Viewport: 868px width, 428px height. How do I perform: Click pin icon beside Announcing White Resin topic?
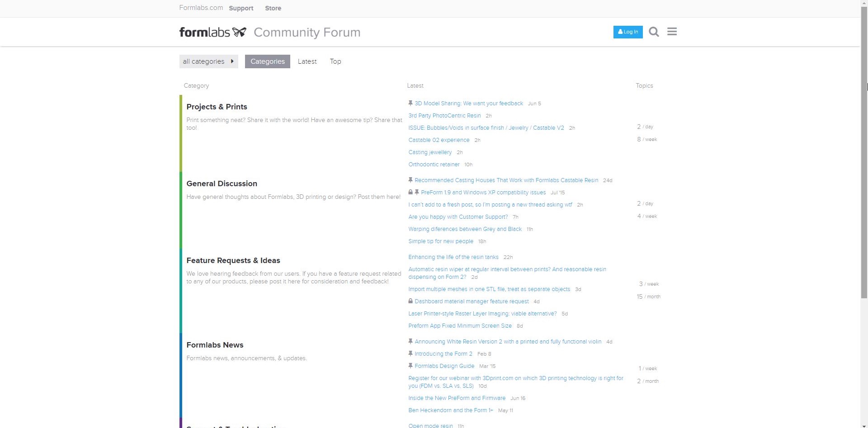pos(410,341)
